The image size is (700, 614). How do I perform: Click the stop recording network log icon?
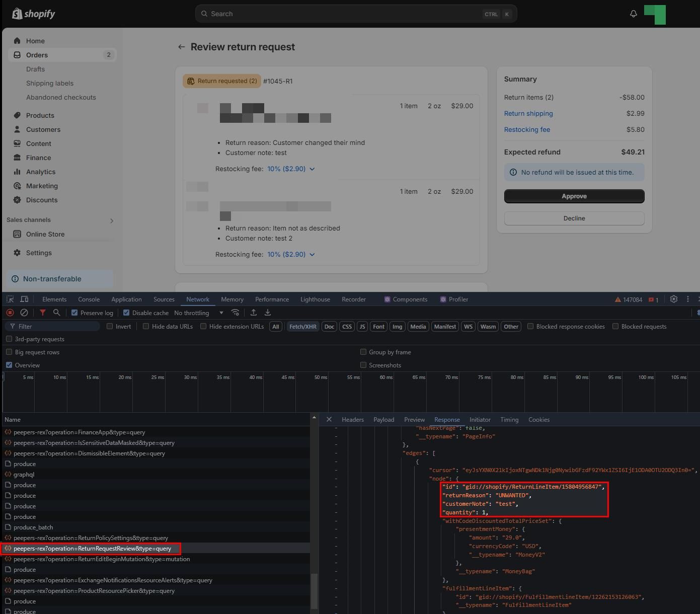click(x=10, y=313)
